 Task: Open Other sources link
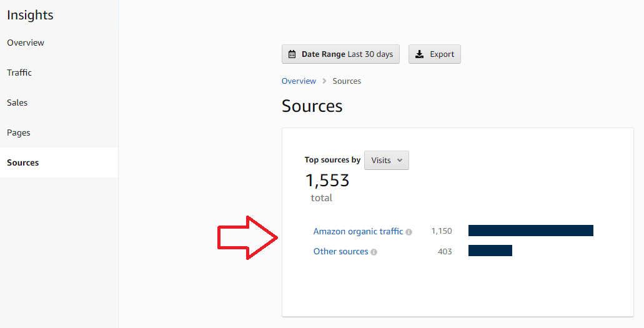(x=341, y=252)
